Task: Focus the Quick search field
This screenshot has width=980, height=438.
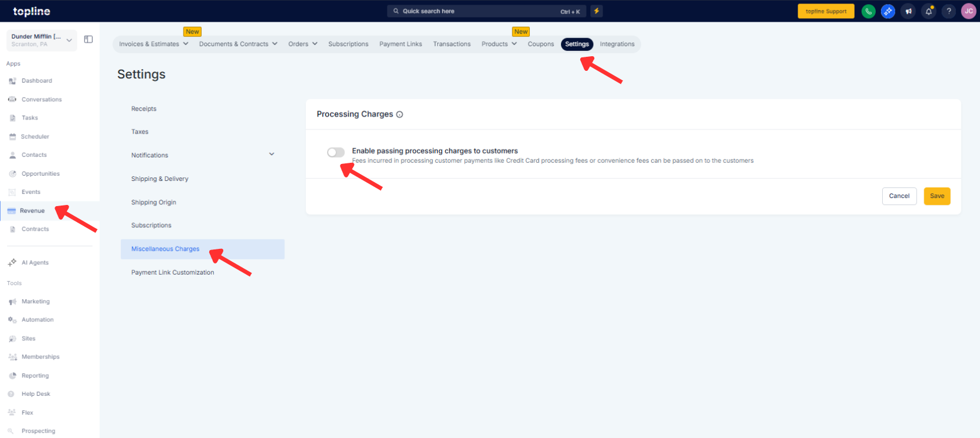Action: pyautogui.click(x=488, y=11)
